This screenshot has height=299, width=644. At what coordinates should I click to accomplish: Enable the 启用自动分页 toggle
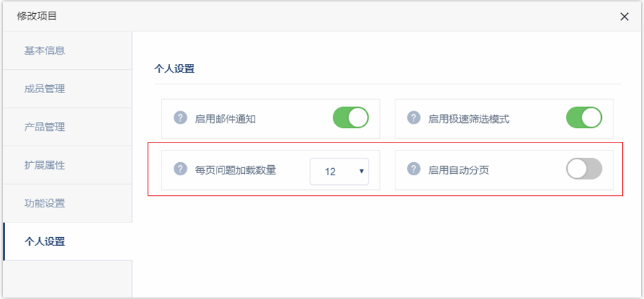pos(584,170)
